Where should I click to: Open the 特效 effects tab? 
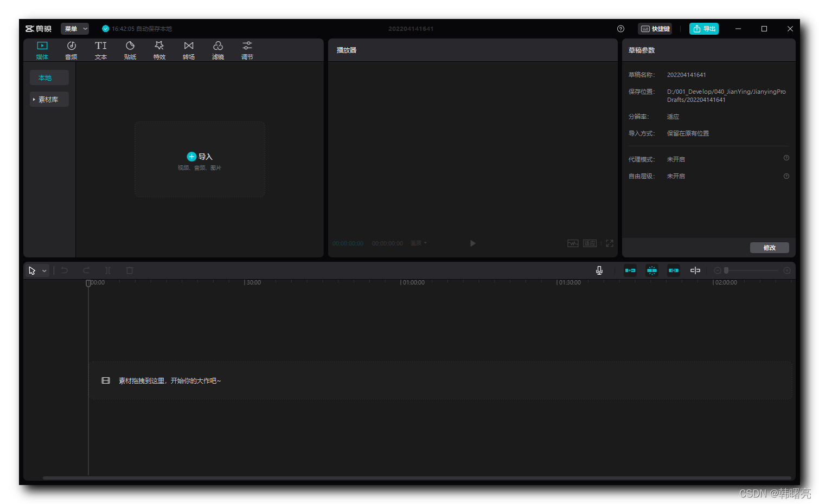(159, 50)
